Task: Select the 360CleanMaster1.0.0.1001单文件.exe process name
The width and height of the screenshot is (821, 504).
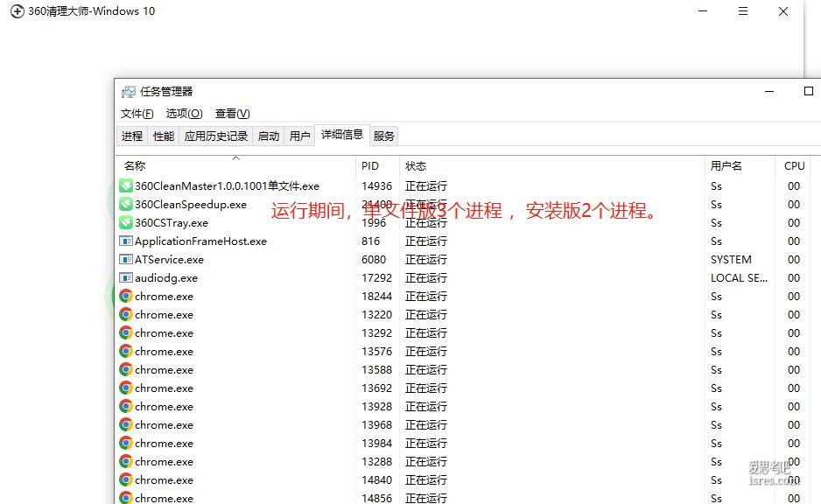Action: click(228, 185)
